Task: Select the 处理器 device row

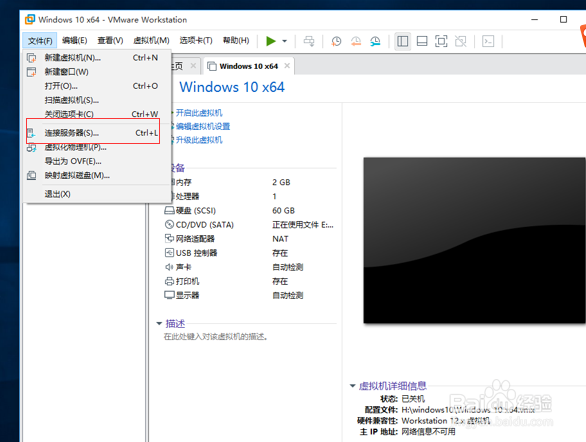Action: 250,197
